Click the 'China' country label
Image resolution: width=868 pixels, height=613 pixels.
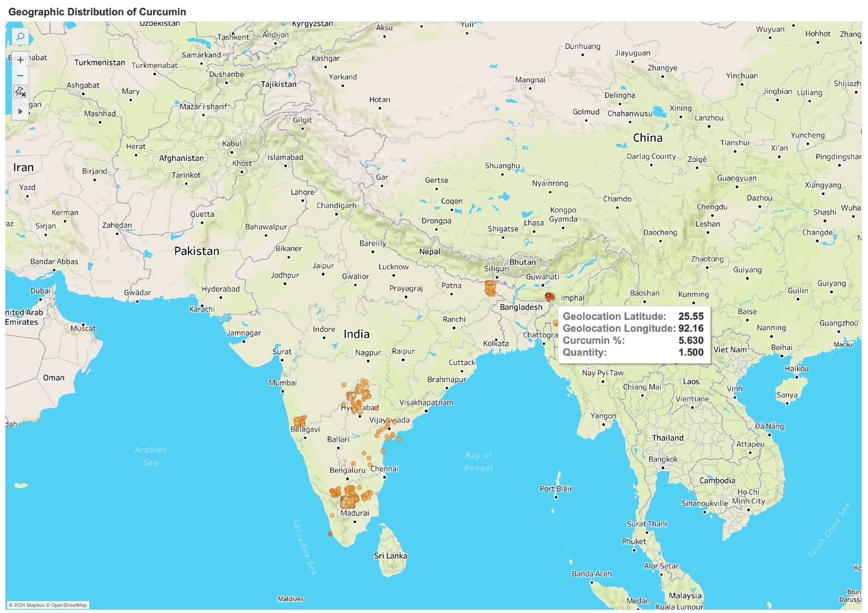coord(648,138)
